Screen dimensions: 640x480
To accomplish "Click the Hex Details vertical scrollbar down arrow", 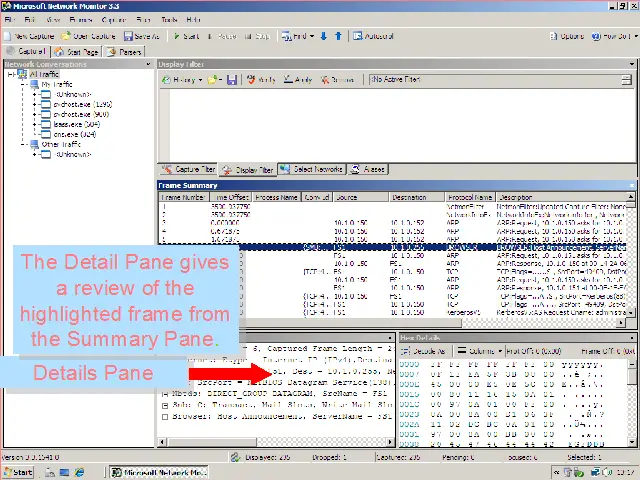I will [x=632, y=442].
